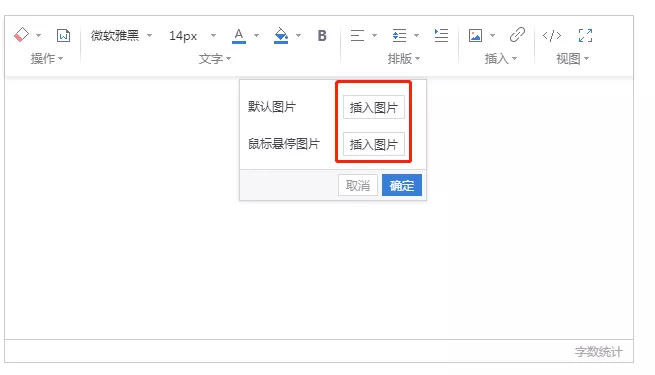Click the insert image icon
The width and height of the screenshot is (655, 375).
475,35
